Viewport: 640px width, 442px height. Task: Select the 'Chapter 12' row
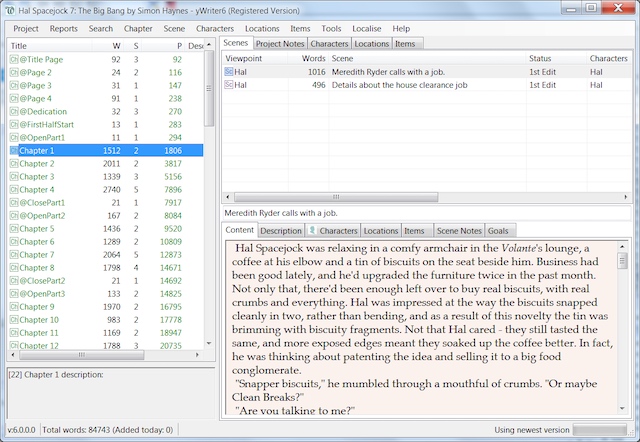(x=105, y=346)
